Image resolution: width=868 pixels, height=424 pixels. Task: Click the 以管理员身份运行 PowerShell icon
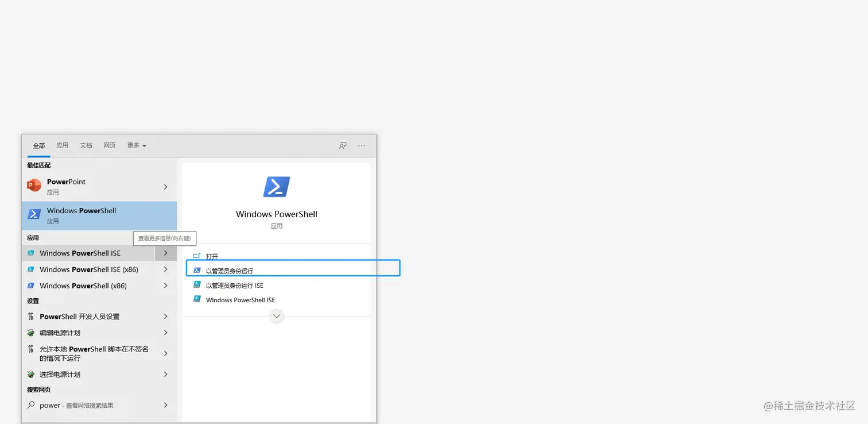tap(197, 270)
